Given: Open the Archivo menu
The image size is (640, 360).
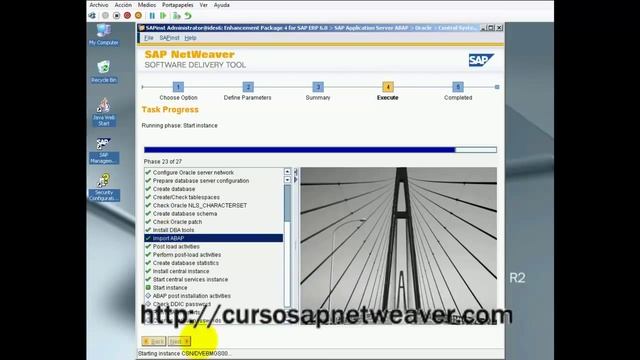Looking at the screenshot, I should pyautogui.click(x=99, y=5).
